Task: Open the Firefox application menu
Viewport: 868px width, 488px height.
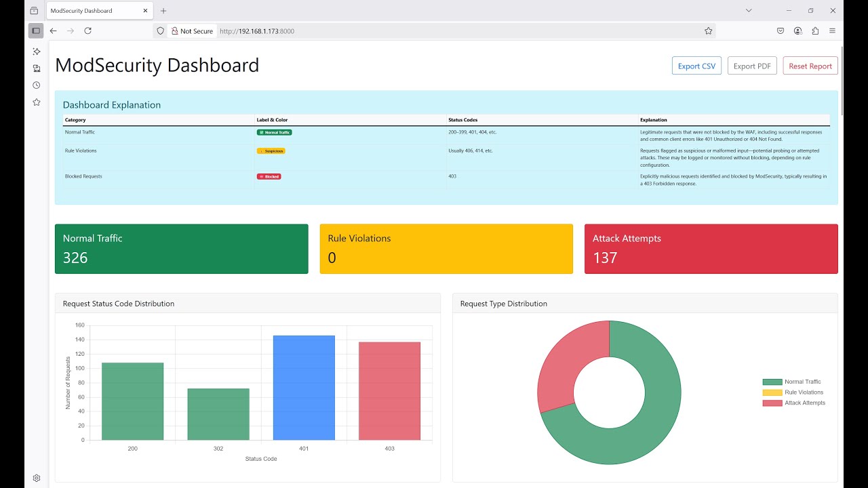Action: pos(832,30)
